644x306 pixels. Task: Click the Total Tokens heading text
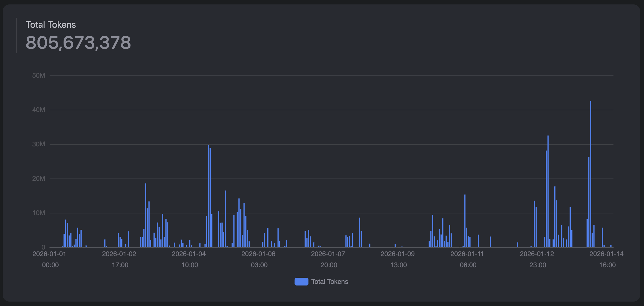[51, 25]
